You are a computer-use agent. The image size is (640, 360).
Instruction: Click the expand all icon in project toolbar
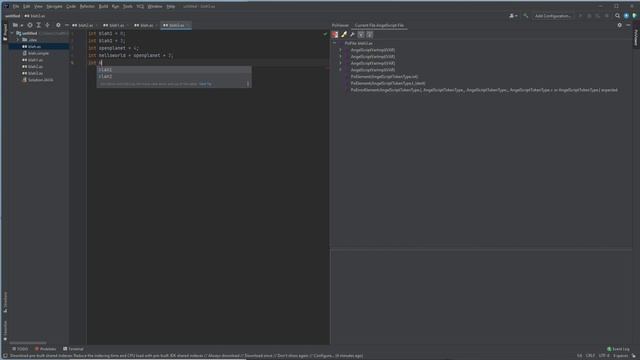pos(39,25)
